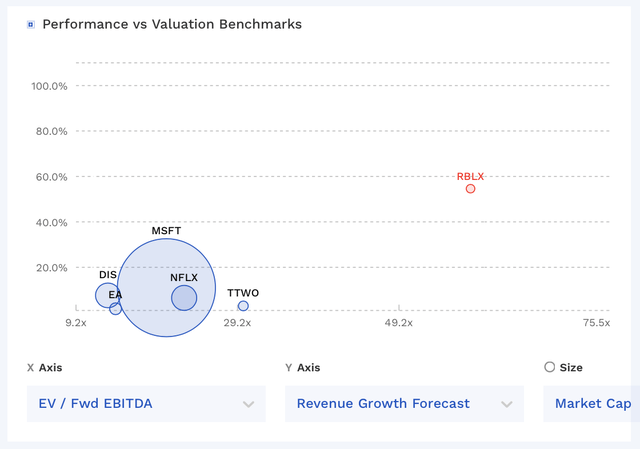This screenshot has width=640, height=449.
Task: Click the Performance vs Valuation Benchmarks title
Action: [x=172, y=24]
